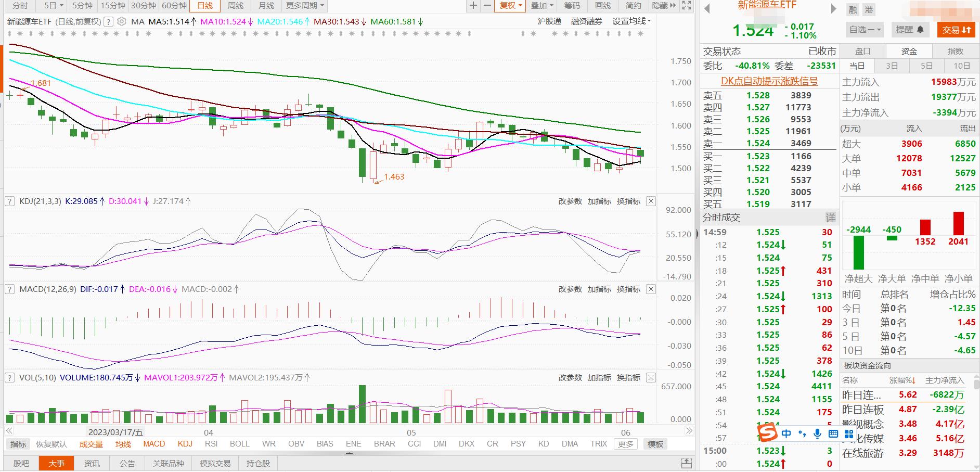Open MA settings gear icon beside chart title
Image resolution: width=980 pixels, height=472 pixels.
coord(122,21)
